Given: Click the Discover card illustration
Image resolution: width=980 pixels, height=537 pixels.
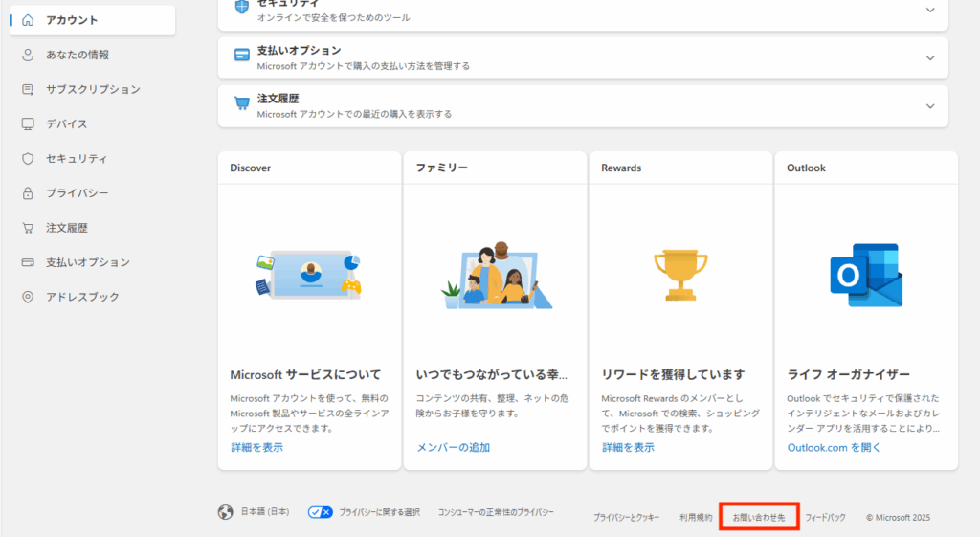Looking at the screenshot, I should point(309,275).
